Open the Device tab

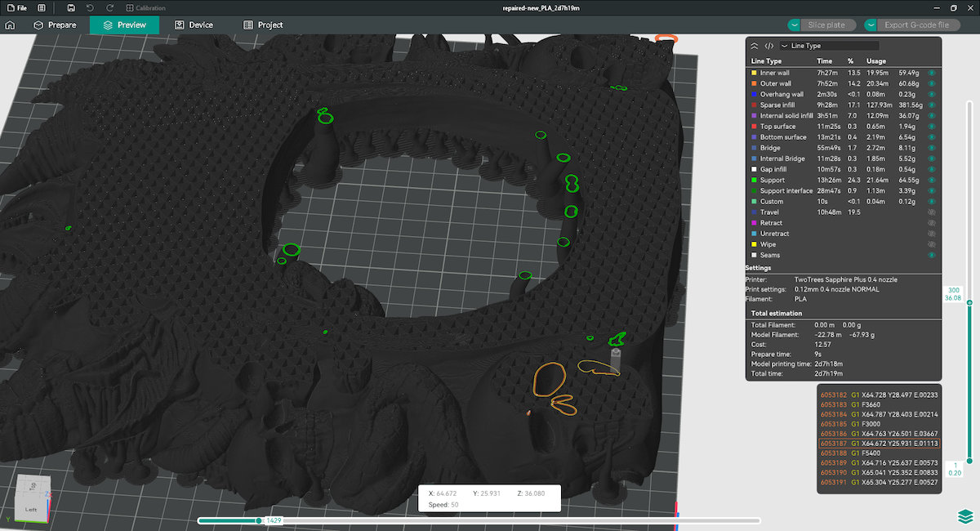coord(194,25)
